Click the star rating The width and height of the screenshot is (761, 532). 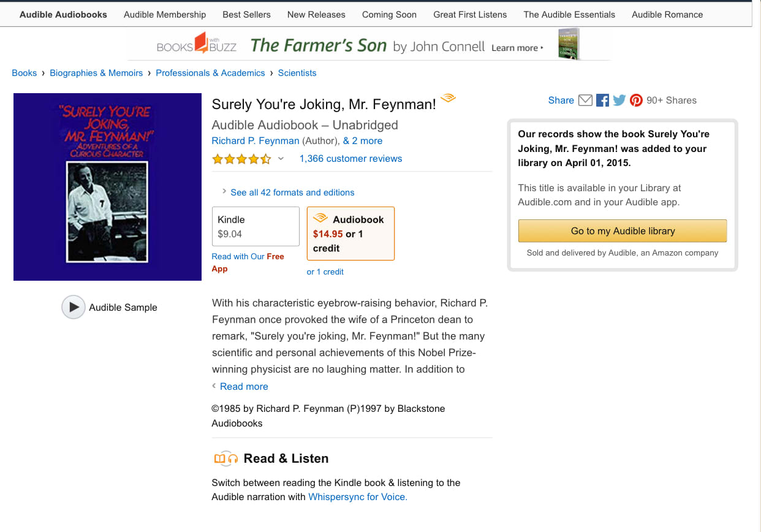241,159
